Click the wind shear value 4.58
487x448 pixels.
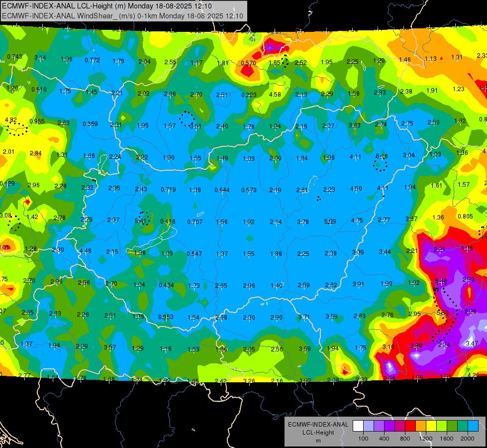[x=275, y=94]
